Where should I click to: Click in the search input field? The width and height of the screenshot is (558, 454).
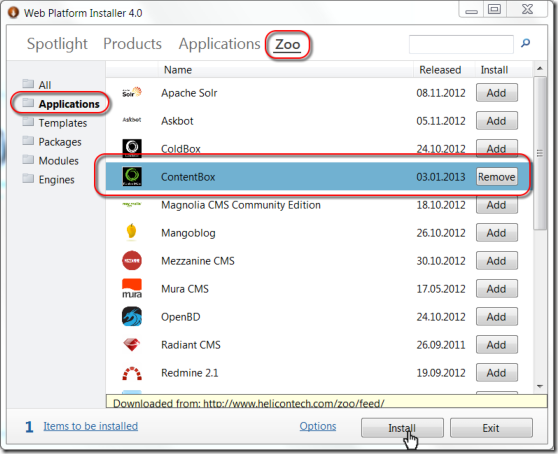(x=461, y=44)
